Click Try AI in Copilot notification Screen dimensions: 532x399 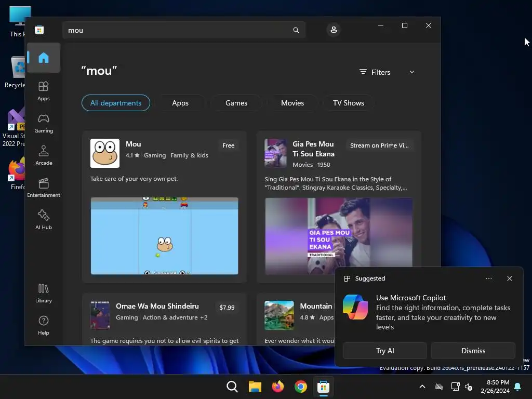click(x=385, y=351)
